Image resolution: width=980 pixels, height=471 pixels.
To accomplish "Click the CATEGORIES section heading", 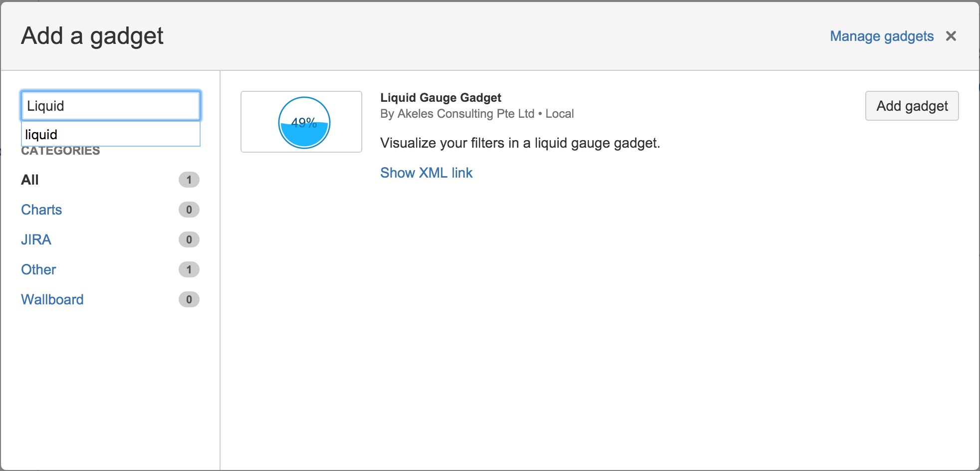I will [x=60, y=151].
